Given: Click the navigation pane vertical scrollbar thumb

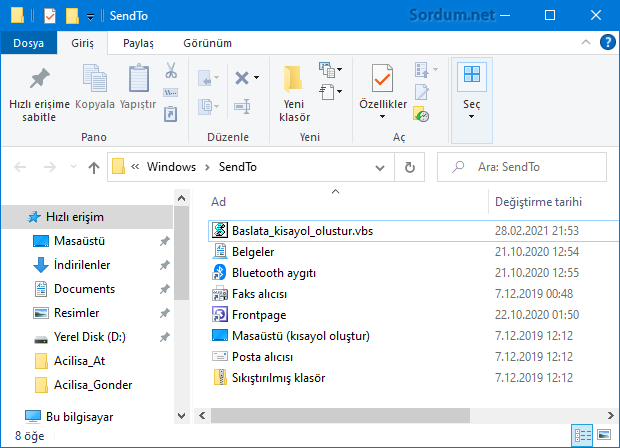Looking at the screenshot, I should pyautogui.click(x=181, y=253).
